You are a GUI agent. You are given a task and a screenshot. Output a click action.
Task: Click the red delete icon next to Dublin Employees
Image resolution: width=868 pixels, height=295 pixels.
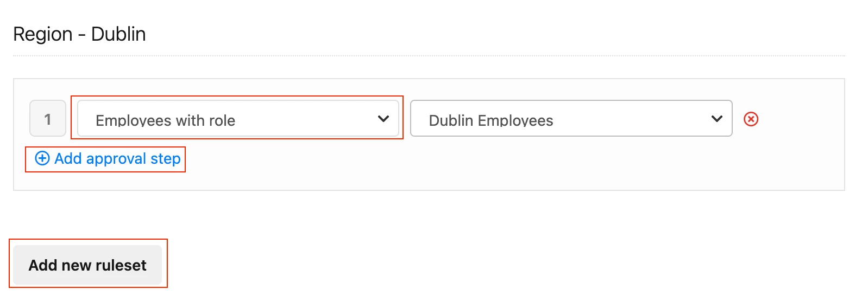pyautogui.click(x=751, y=119)
